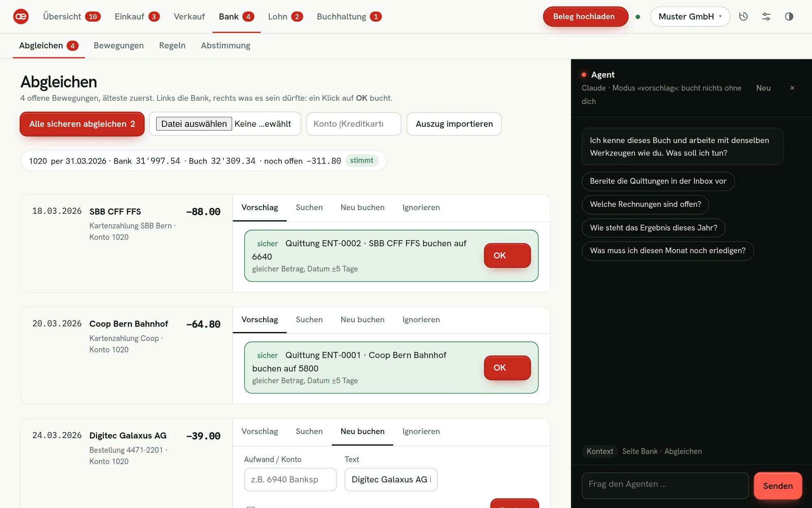Click the SBB CFF FFS transaction title
The width and height of the screenshot is (812, 508).
(115, 212)
